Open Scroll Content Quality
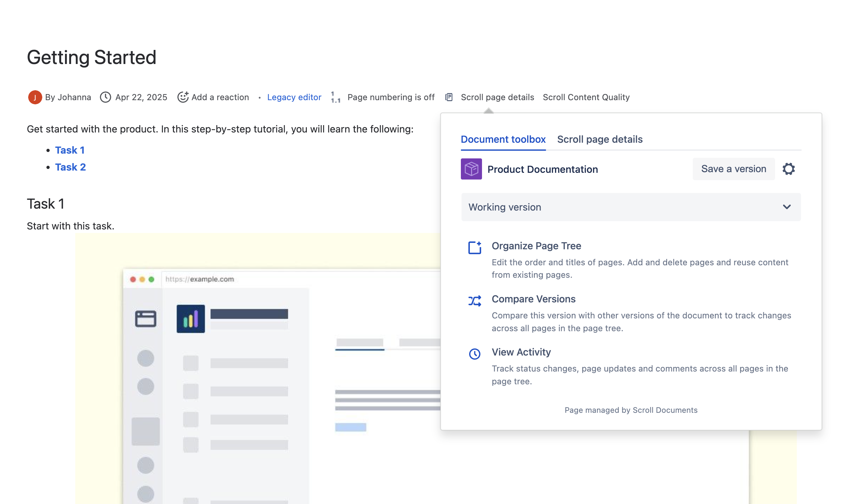Screen dimensions: 866x504 pos(586,97)
